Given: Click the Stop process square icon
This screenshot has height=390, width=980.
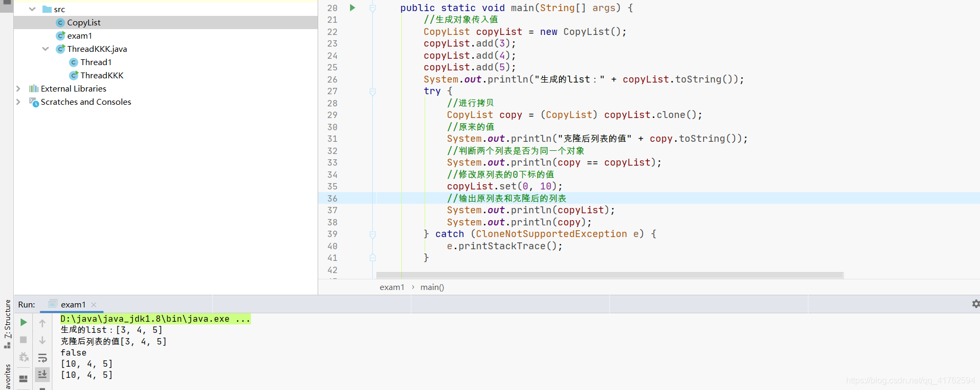Looking at the screenshot, I should click(x=23, y=340).
